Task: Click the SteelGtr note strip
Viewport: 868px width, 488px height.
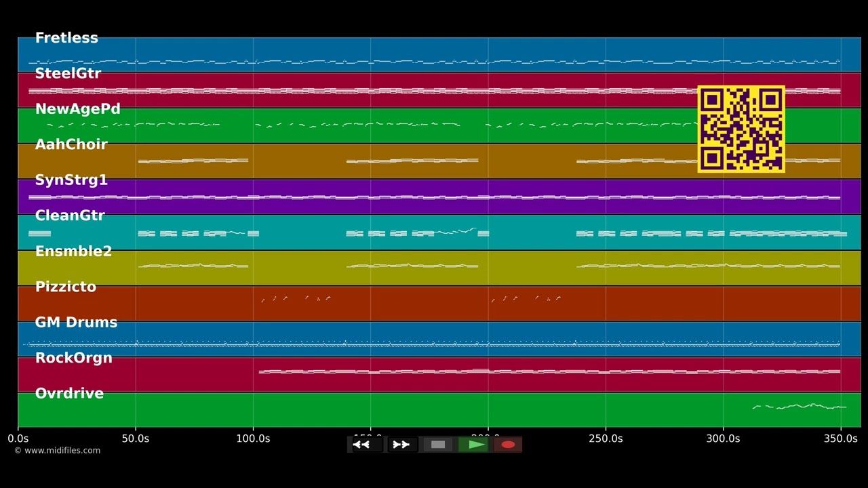Action: click(x=434, y=91)
